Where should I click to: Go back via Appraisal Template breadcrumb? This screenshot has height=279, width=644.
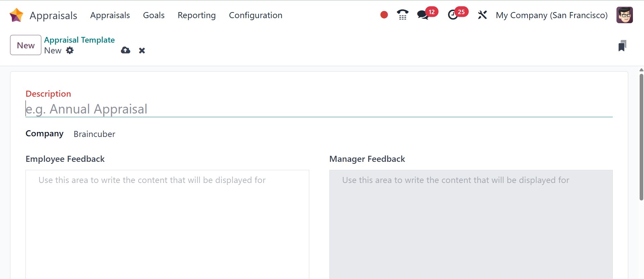point(79,40)
